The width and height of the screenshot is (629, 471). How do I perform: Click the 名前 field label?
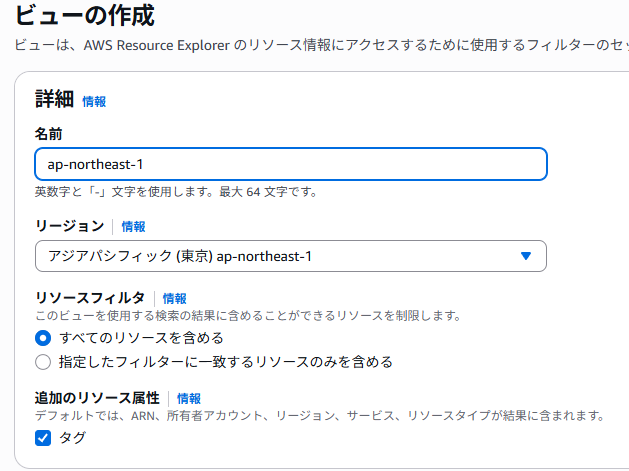(49, 134)
